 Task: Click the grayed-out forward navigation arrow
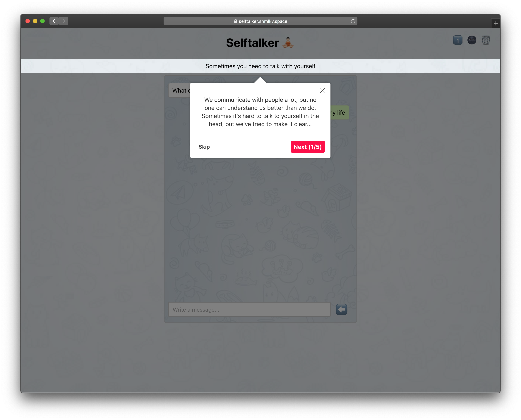pyautogui.click(x=64, y=21)
